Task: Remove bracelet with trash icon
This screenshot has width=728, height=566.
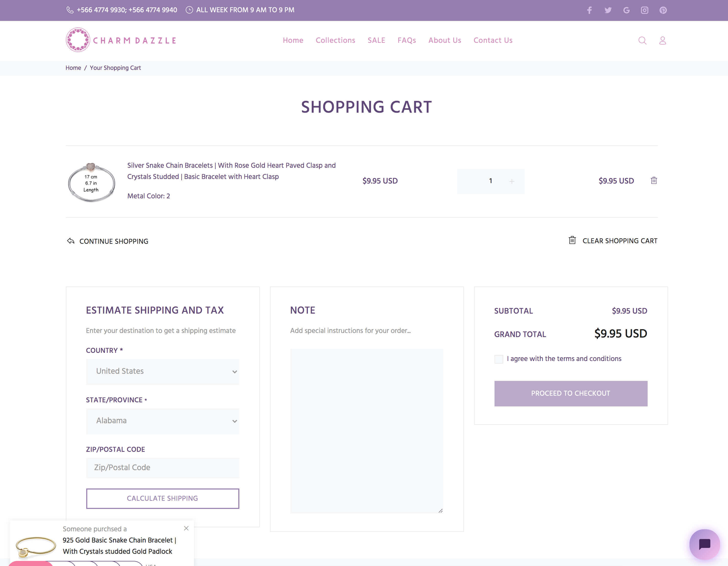Action: (654, 181)
